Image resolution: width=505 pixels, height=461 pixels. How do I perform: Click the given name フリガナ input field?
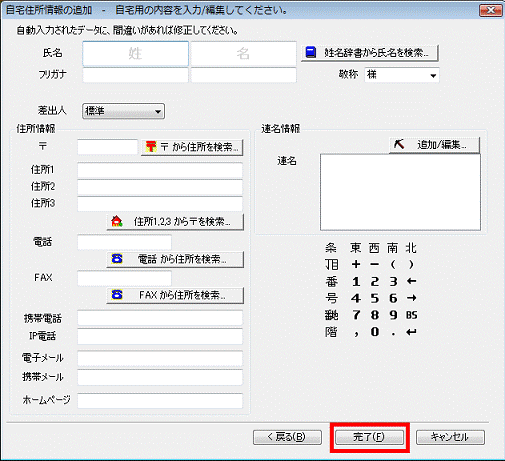tap(243, 75)
